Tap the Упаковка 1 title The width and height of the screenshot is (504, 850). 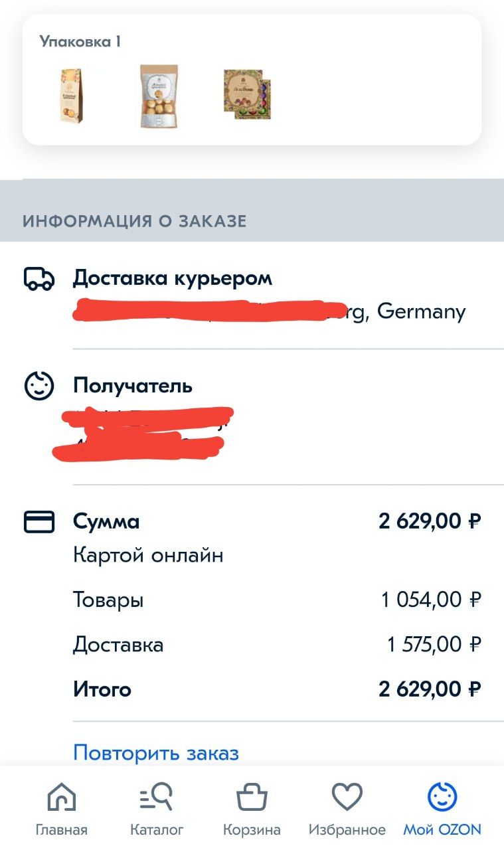pyautogui.click(x=80, y=42)
